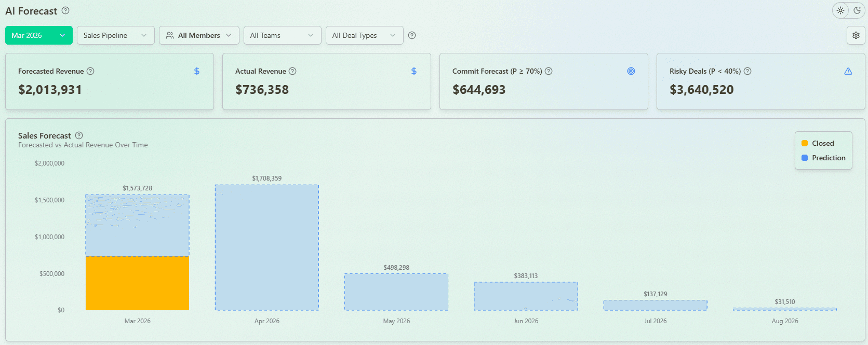Click the $2,000,000 y-axis label
This screenshot has width=868, height=345.
pos(49,163)
